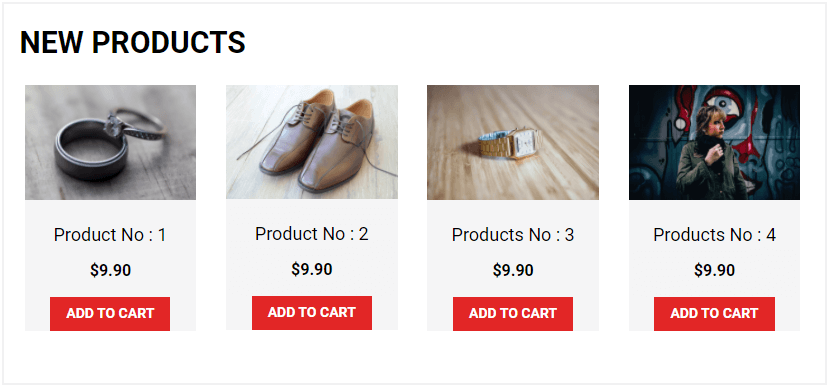The height and width of the screenshot is (387, 830).
Task: Select the Products No : 4 title link
Action: click(715, 235)
